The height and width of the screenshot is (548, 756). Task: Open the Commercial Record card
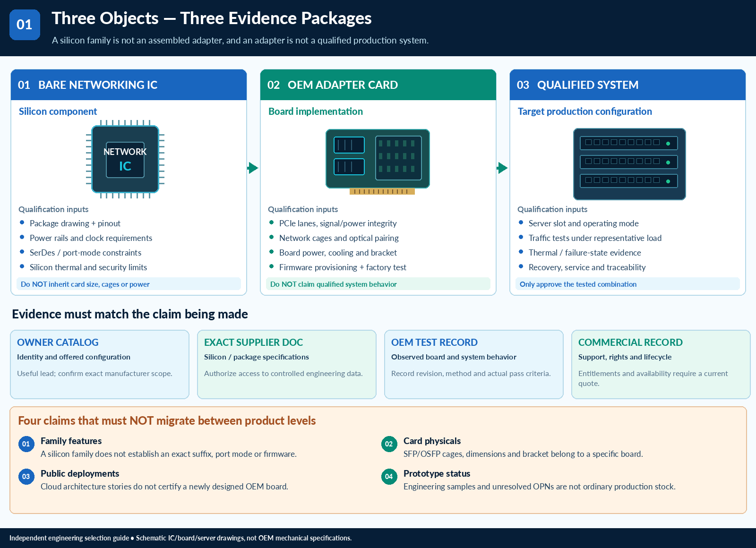tap(661, 364)
